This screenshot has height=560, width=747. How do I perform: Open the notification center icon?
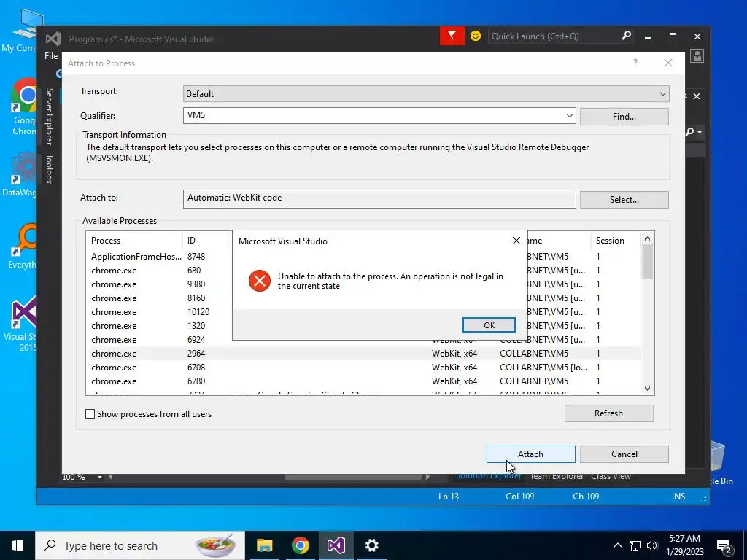pyautogui.click(x=724, y=546)
